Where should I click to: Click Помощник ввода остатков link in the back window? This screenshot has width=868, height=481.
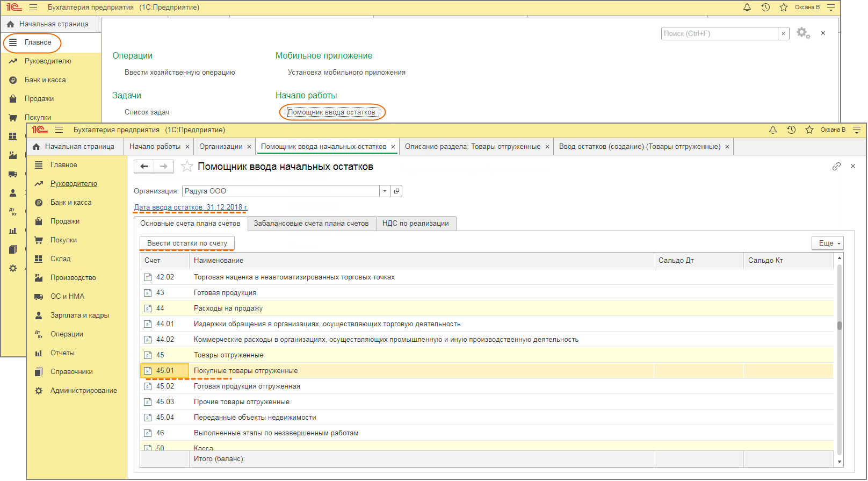(331, 112)
